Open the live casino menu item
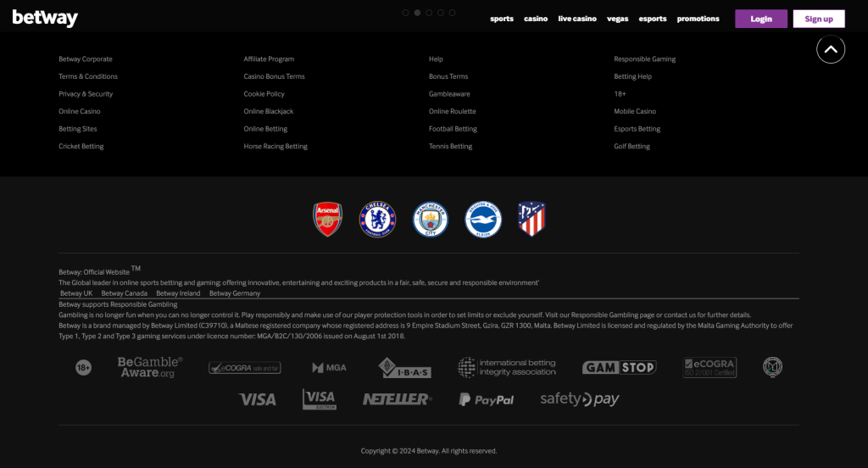 pyautogui.click(x=576, y=19)
